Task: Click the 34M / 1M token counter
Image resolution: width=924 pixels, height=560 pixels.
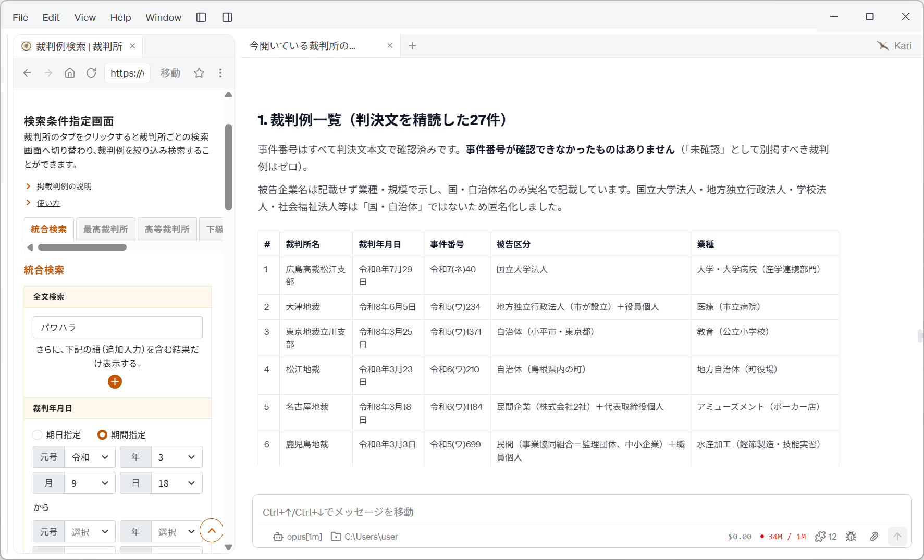Action: pyautogui.click(x=783, y=537)
